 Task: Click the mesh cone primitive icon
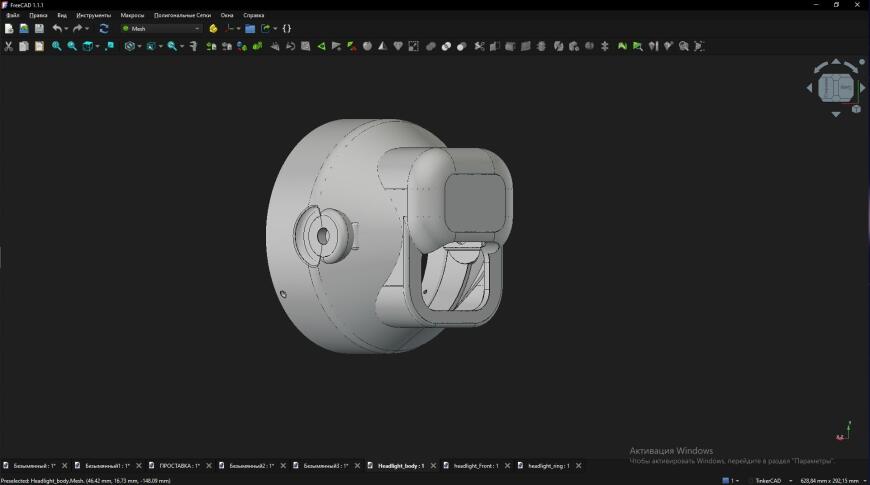(x=383, y=46)
